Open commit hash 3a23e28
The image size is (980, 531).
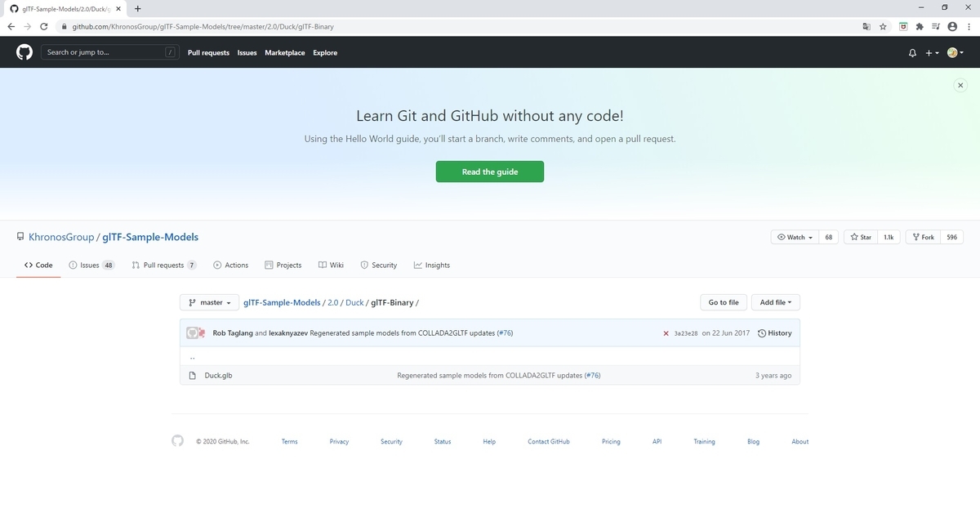coord(686,333)
